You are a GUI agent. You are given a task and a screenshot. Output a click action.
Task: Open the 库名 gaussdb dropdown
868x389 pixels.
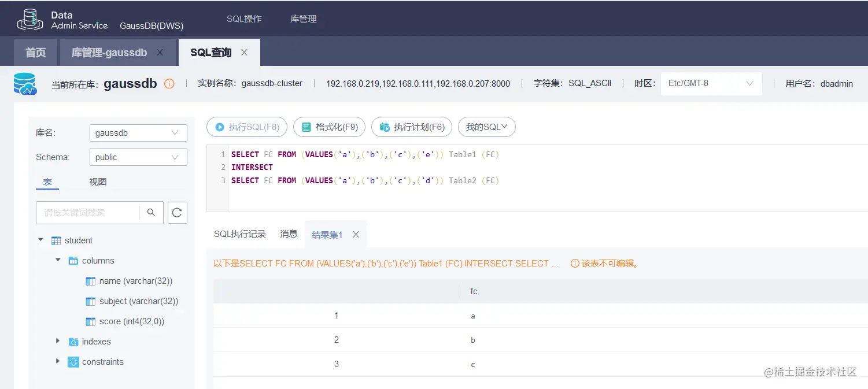(x=138, y=133)
